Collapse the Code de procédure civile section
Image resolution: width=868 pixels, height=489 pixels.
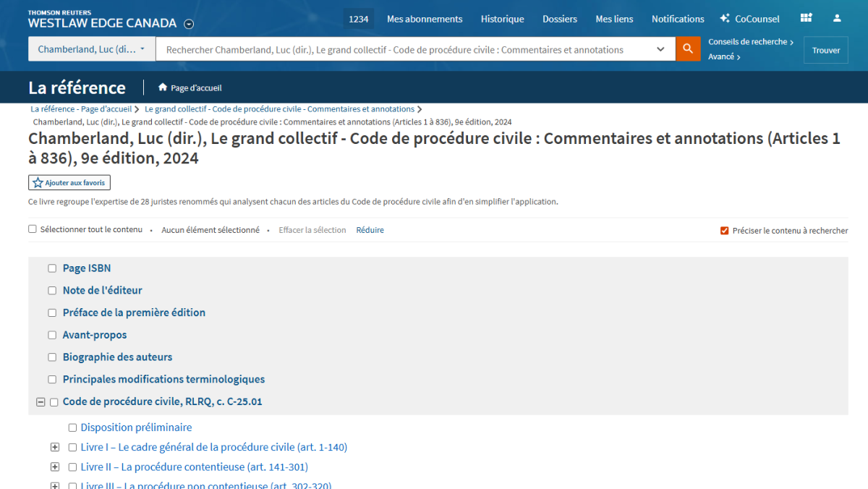pos(41,401)
